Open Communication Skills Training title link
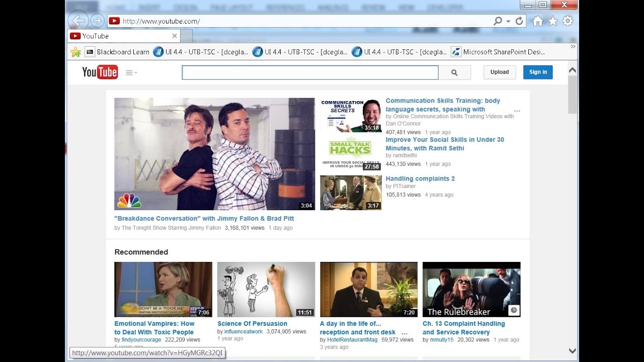 tap(443, 105)
